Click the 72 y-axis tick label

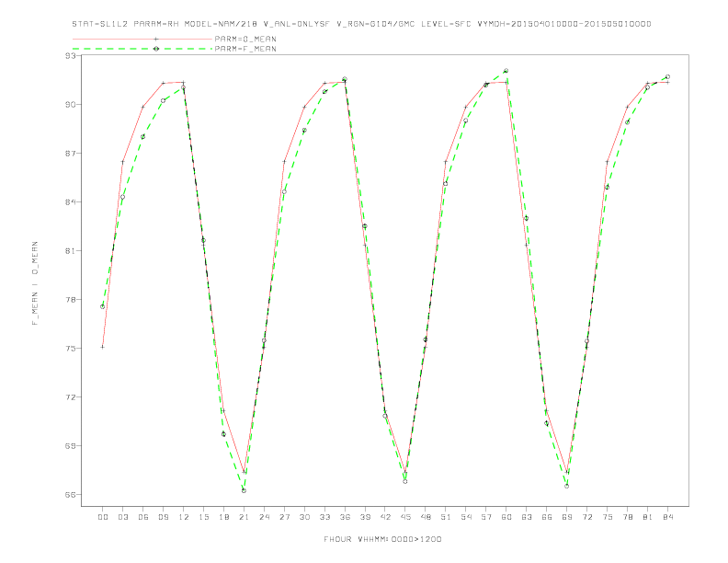(x=71, y=397)
